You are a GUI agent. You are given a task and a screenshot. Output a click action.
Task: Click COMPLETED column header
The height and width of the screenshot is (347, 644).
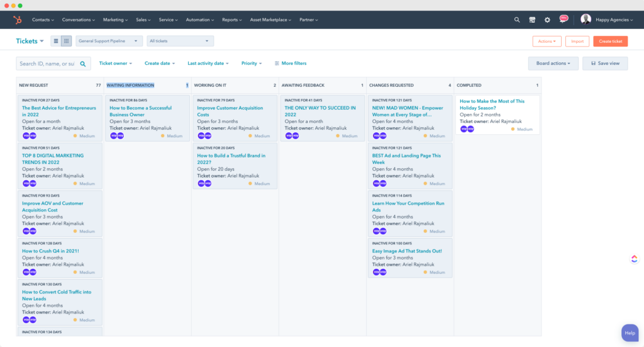point(469,85)
